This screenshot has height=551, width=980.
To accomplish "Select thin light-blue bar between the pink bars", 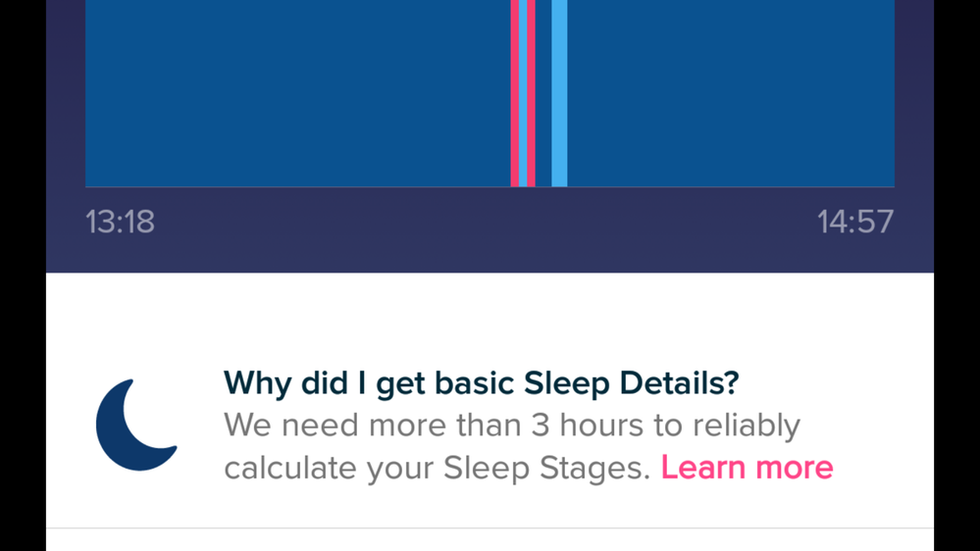I will [x=524, y=93].
